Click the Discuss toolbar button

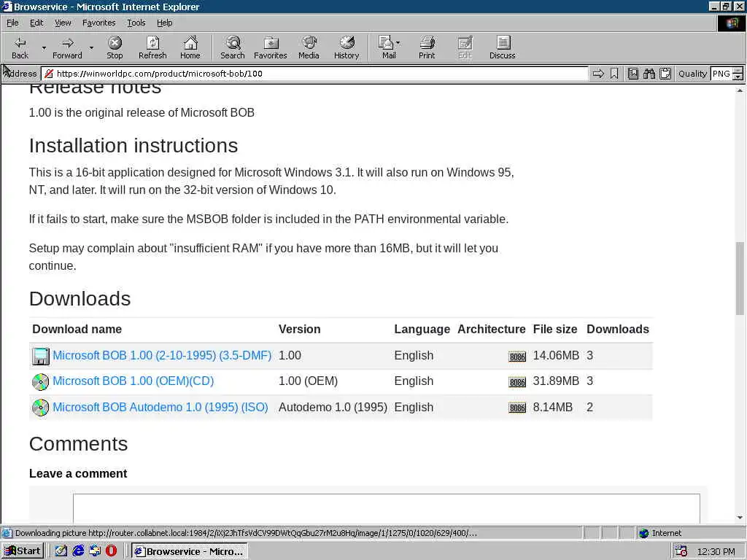point(502,47)
